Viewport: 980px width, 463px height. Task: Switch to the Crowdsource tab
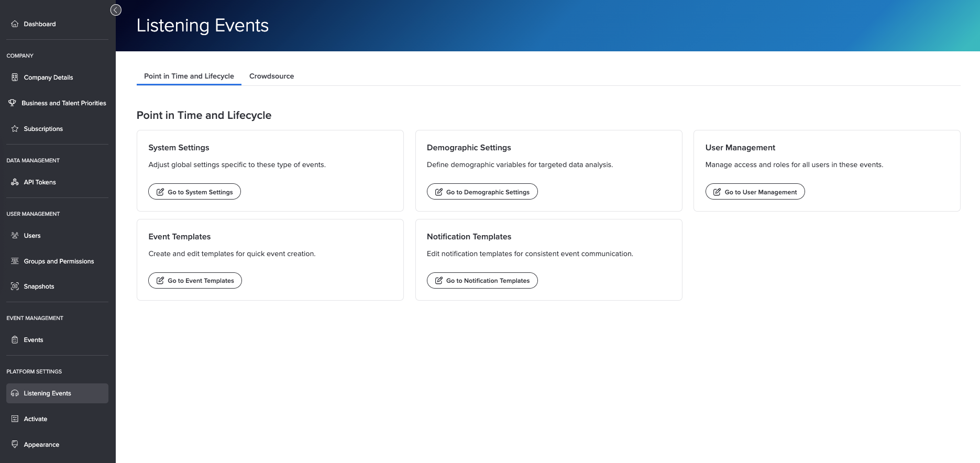(271, 76)
